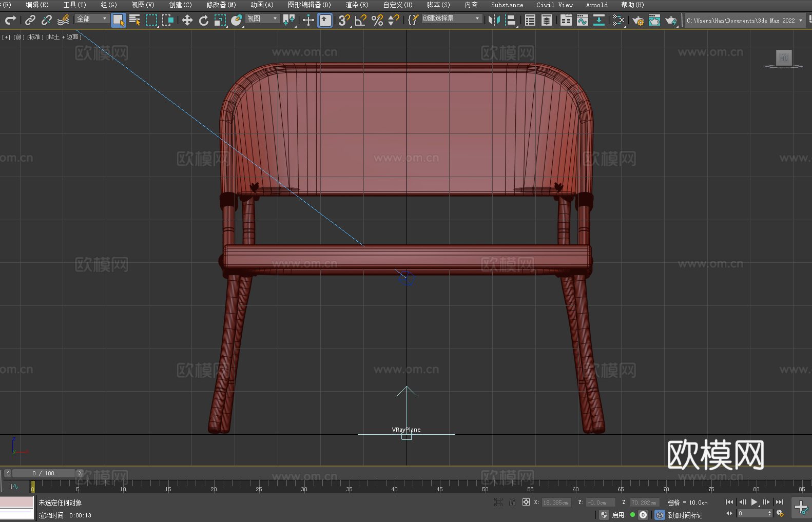Toggle Percent Snap
The image size is (812, 522).
click(x=377, y=20)
